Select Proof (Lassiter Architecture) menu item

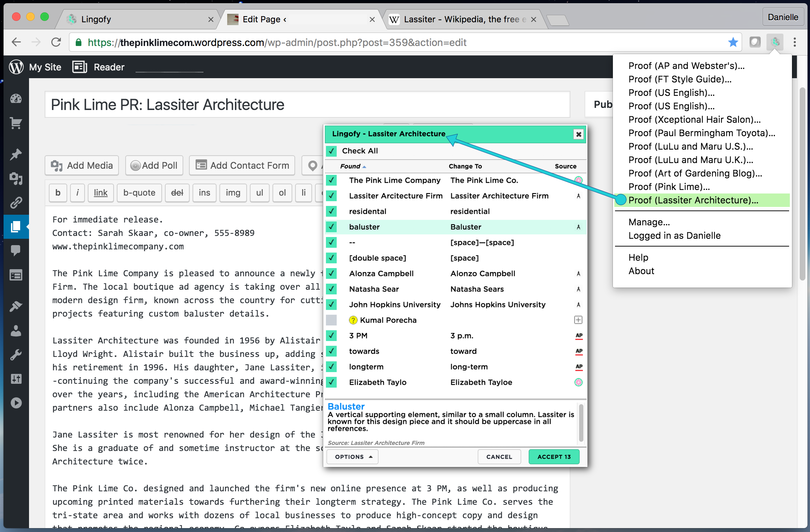(702, 200)
